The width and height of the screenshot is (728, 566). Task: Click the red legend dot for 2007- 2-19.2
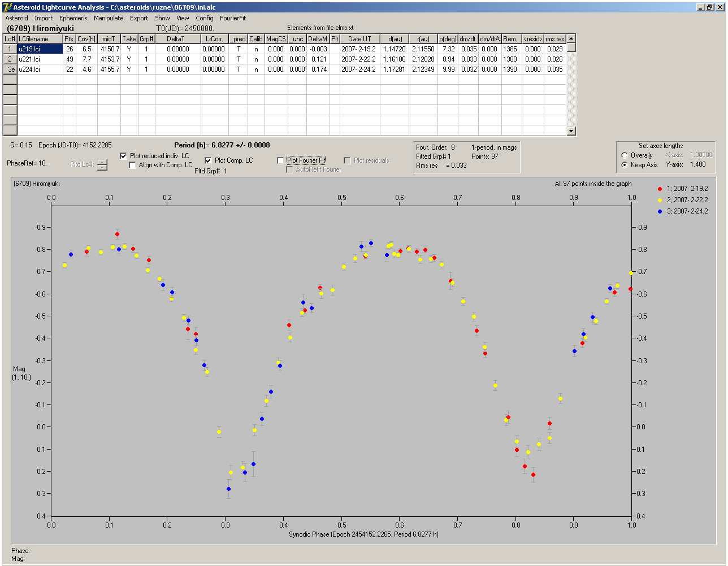pos(660,189)
